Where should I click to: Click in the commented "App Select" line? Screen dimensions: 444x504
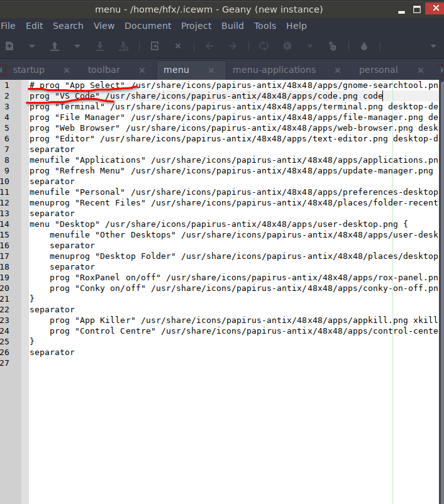coord(234,85)
